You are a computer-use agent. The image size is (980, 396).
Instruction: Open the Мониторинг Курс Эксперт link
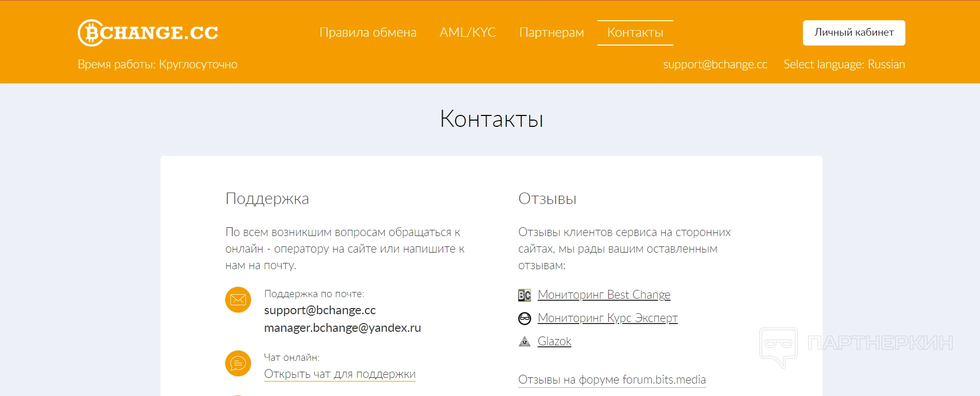tap(607, 318)
